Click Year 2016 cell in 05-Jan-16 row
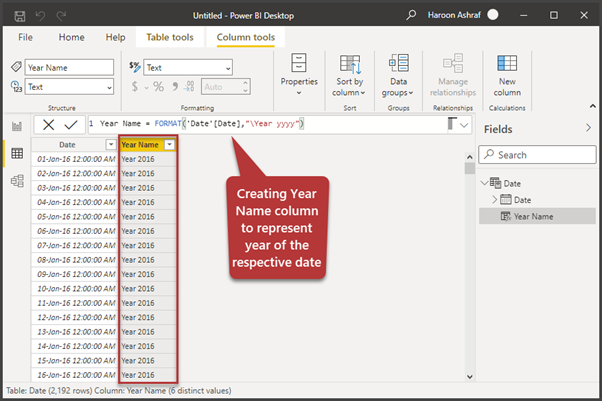 [148, 217]
